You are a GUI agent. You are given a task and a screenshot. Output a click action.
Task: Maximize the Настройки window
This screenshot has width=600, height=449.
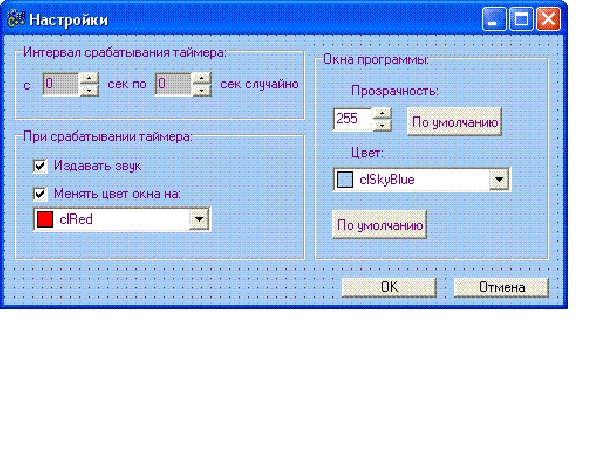(x=521, y=19)
